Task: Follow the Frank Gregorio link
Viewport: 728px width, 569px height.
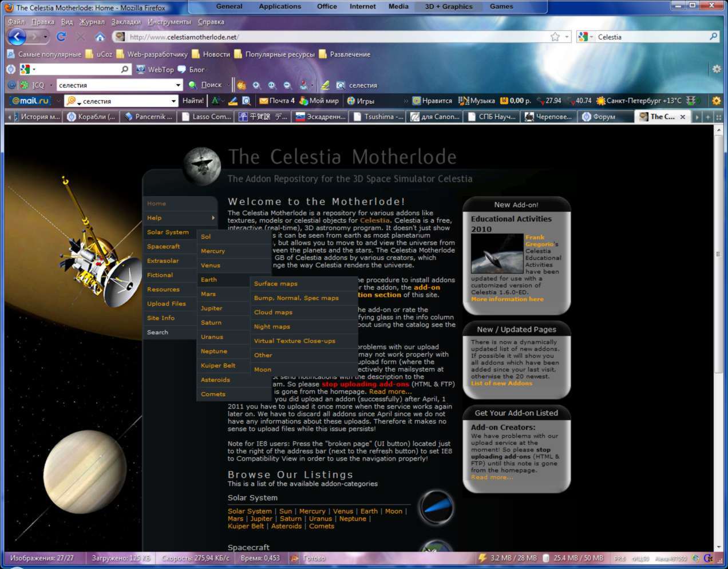Action: (x=540, y=241)
